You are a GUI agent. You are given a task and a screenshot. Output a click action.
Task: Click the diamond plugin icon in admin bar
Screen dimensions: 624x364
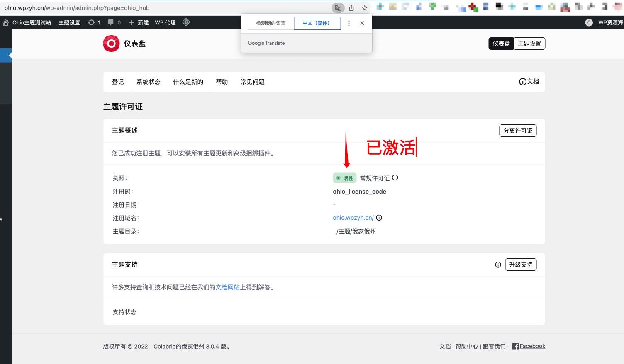[x=186, y=22]
